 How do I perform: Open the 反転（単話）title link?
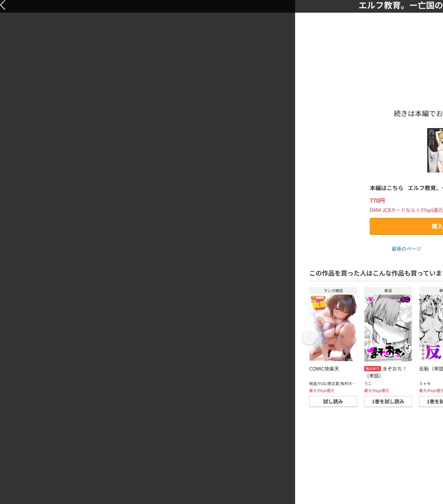coord(431,369)
